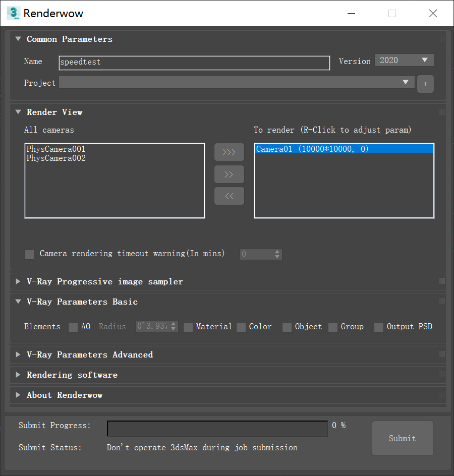Image resolution: width=454 pixels, height=476 pixels.
Task: Click the Name field containing speedtest
Action: click(x=194, y=63)
